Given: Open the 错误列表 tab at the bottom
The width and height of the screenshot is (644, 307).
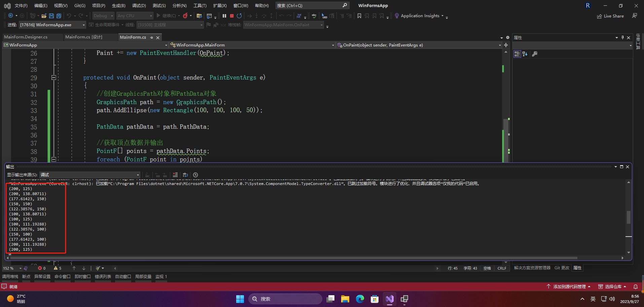Looking at the screenshot, I should pyautogui.click(x=103, y=276).
